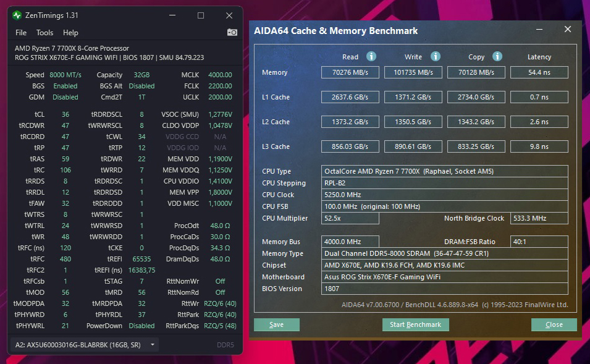Click the tRFC (ns) value 120
This screenshot has width=590, height=364.
coord(65,248)
